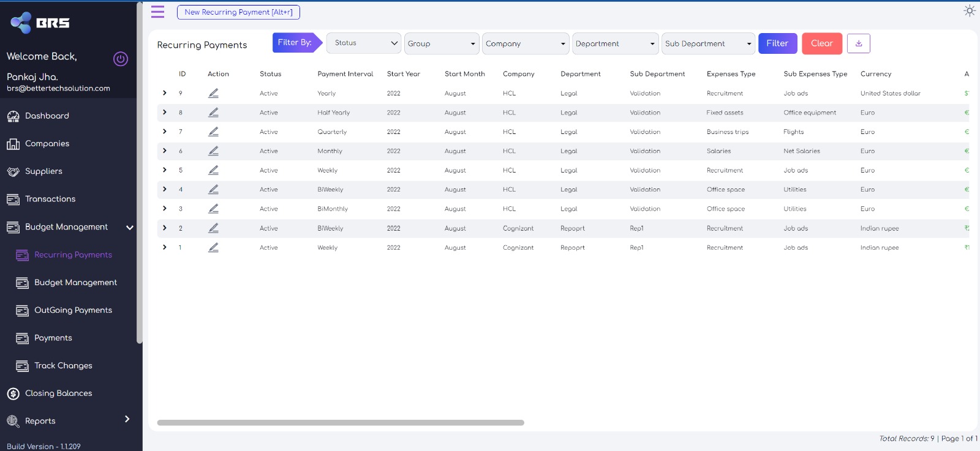Image resolution: width=980 pixels, height=451 pixels.
Task: Expand the row for payment ID 3
Action: 165,209
